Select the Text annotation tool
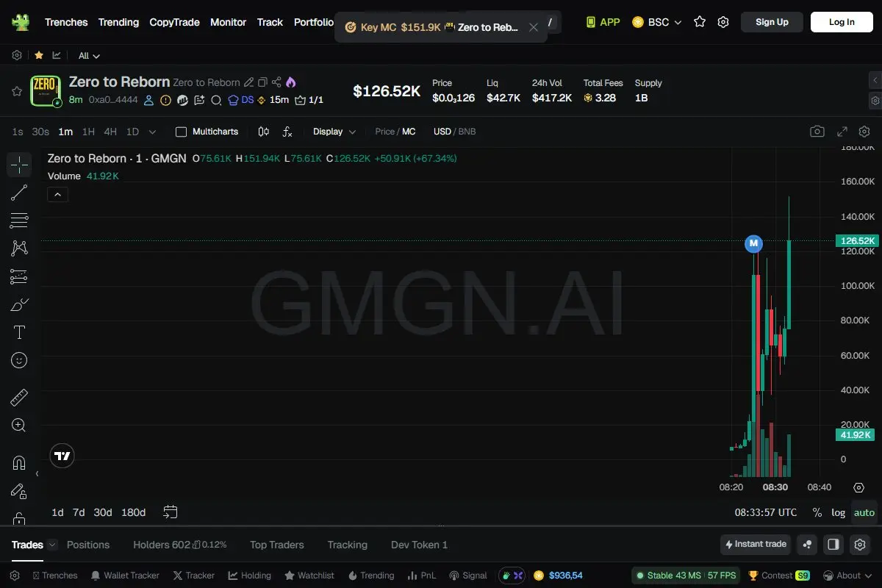 point(19,332)
